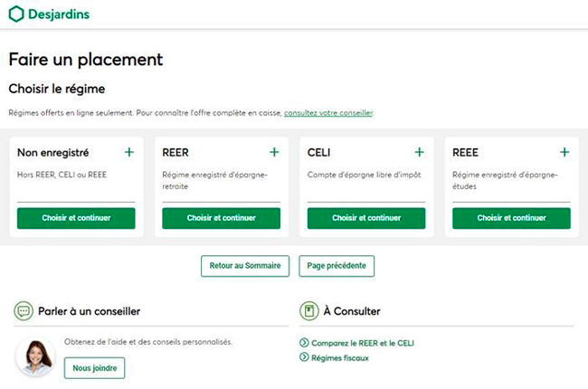Screen dimensions: 588x389
Task: Click the À Consulter document icon
Action: point(308,311)
